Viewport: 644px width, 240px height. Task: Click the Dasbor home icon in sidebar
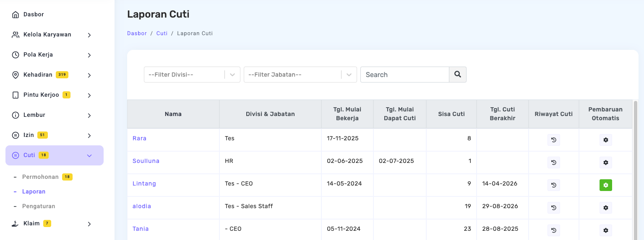(x=16, y=15)
